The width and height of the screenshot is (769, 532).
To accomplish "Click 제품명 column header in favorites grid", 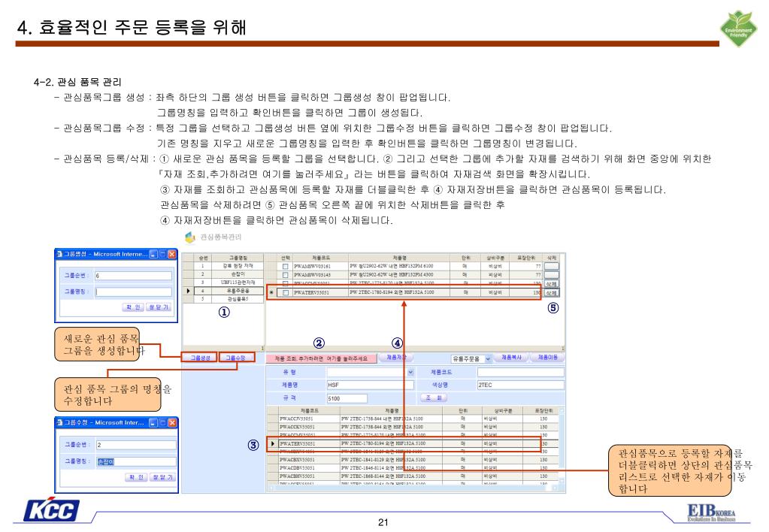I will pyautogui.click(x=400, y=258).
